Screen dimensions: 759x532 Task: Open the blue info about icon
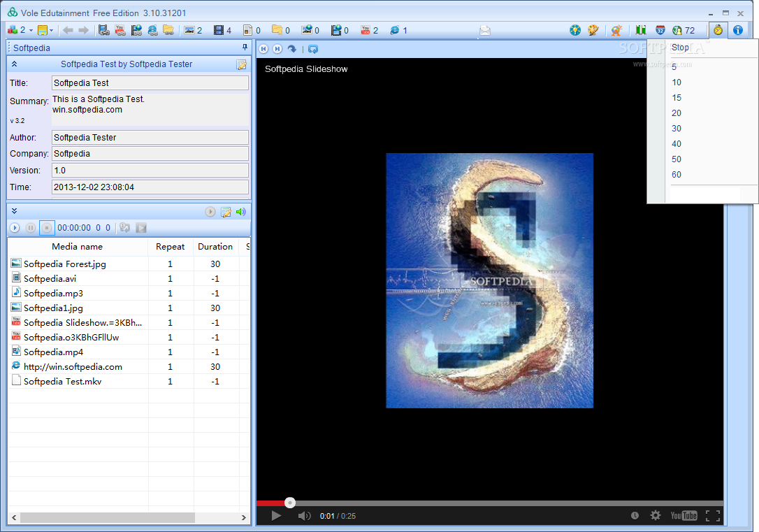click(738, 30)
